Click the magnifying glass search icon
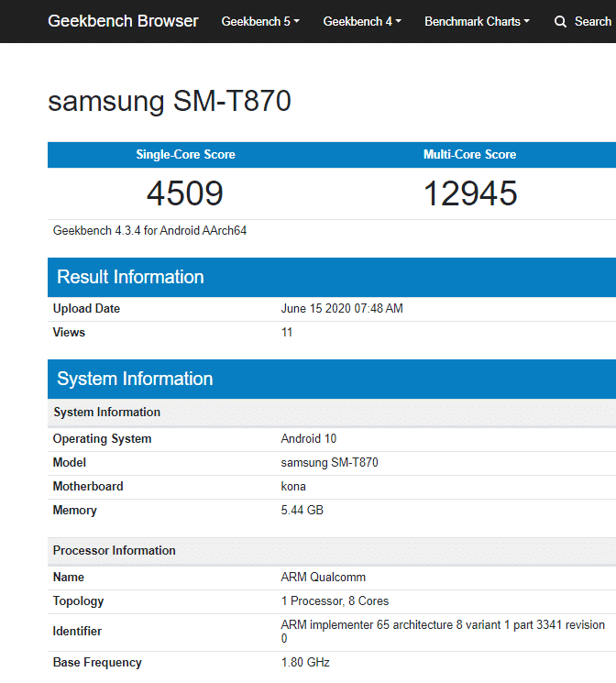The image size is (616, 683). (x=560, y=22)
